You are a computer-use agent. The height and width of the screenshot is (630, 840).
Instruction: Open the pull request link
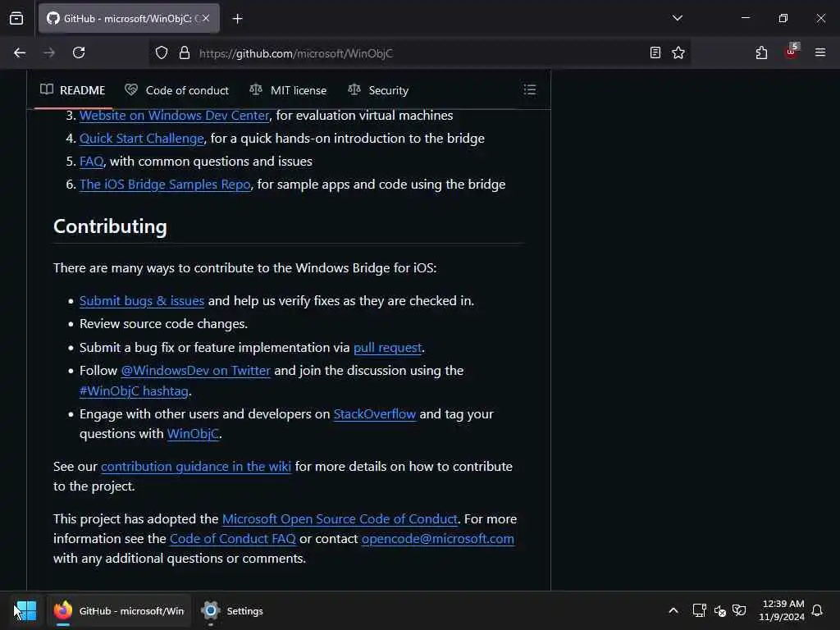(x=388, y=347)
